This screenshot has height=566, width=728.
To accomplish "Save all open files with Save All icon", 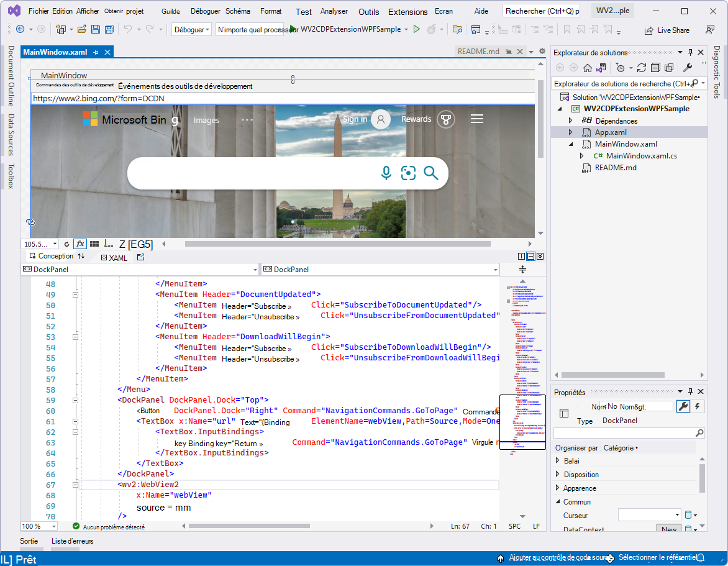I will [108, 29].
